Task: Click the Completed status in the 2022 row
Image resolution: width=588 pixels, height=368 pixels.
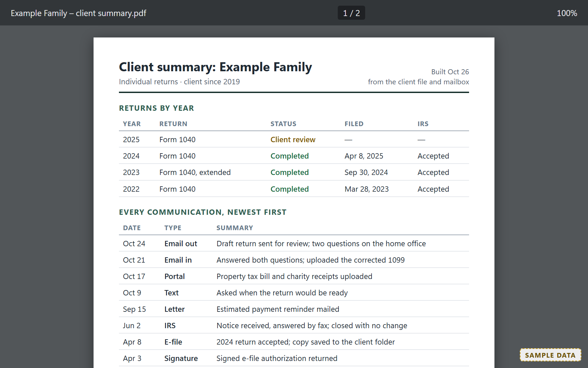Action: pyautogui.click(x=290, y=189)
